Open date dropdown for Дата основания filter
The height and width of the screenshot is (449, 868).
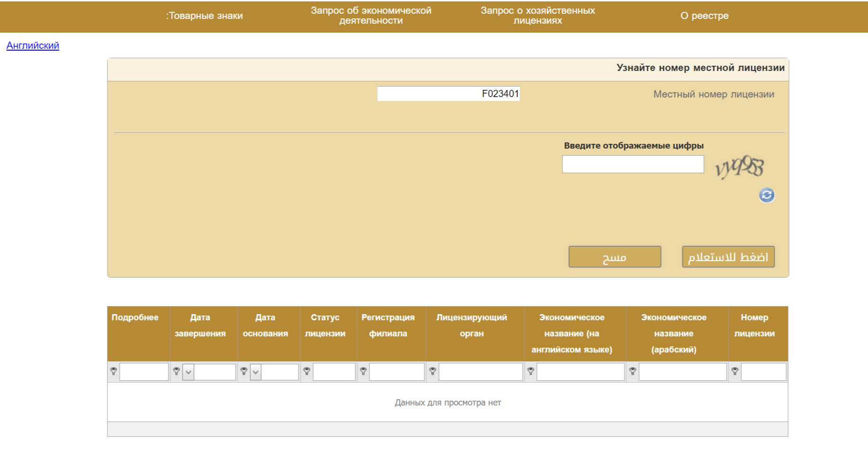[x=255, y=372]
